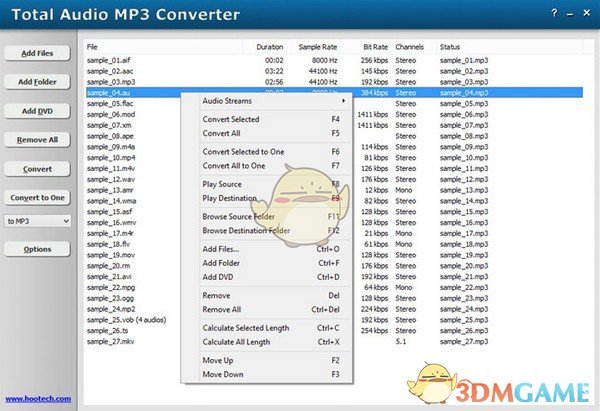Screen dimensions: 600x411
Task: Click the Convert sidebar button
Action: click(37, 169)
